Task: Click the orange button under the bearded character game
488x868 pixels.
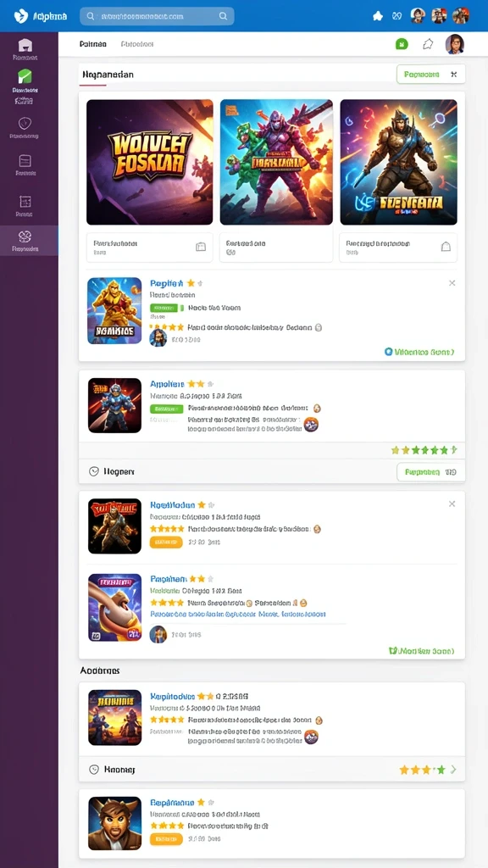Action: [166, 839]
